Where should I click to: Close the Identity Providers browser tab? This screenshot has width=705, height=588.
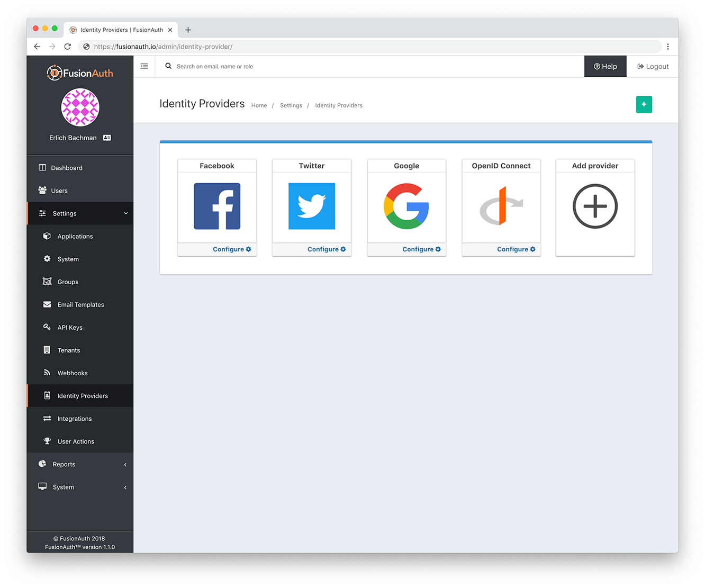(170, 30)
